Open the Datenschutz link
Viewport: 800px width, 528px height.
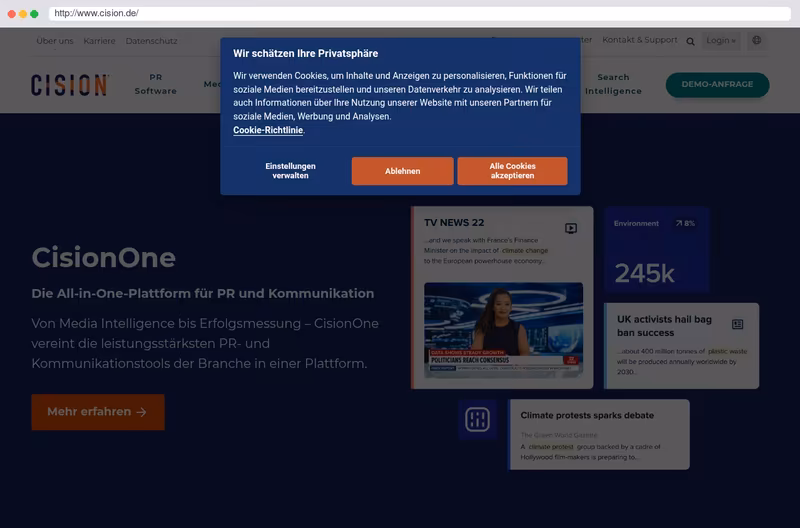coord(152,41)
